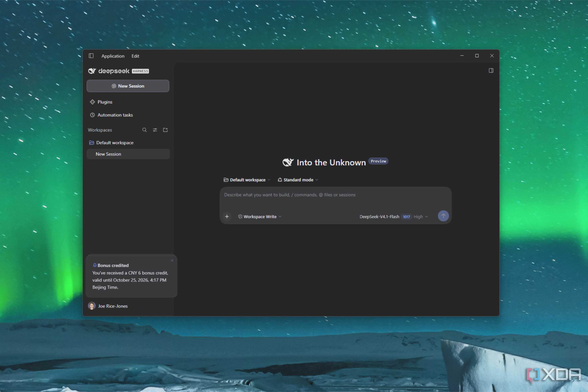Close the DeepSeek window
This screenshot has width=588, height=392.
(x=492, y=56)
